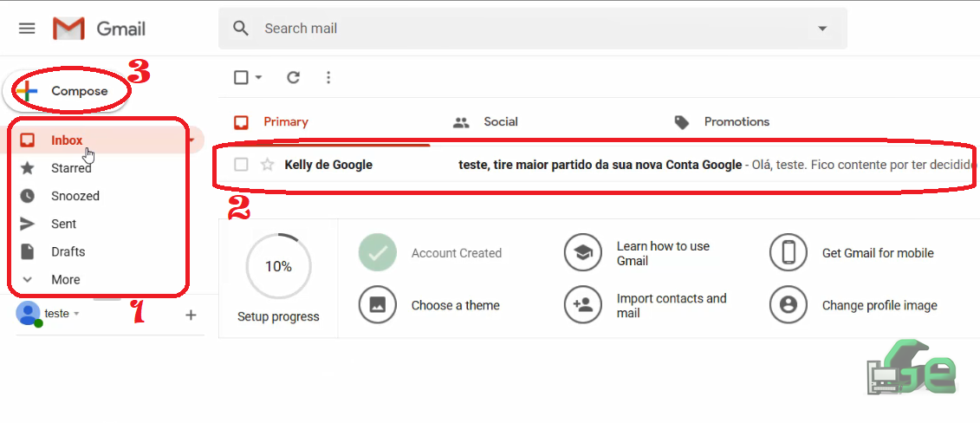Star the Kelly de Google email
980x423 pixels.
click(267, 165)
